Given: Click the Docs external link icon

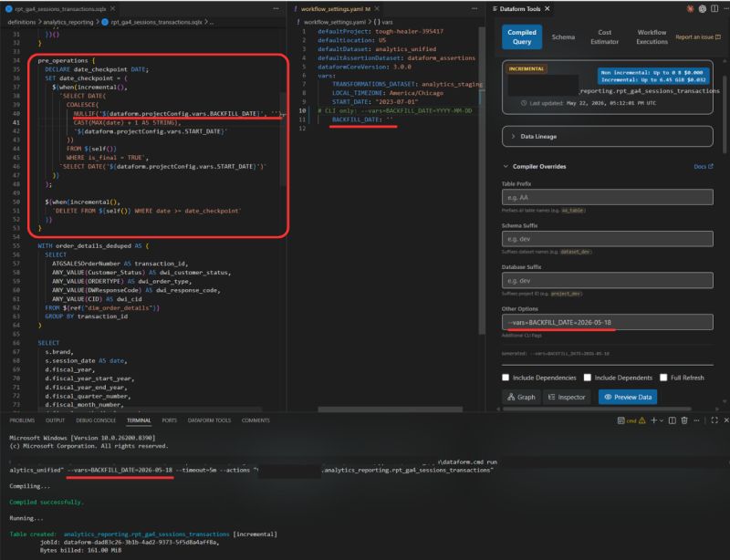Looking at the screenshot, I should click(x=711, y=166).
